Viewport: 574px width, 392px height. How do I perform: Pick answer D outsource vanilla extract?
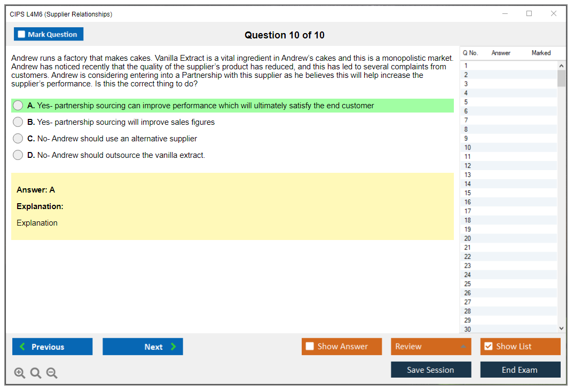(x=18, y=155)
